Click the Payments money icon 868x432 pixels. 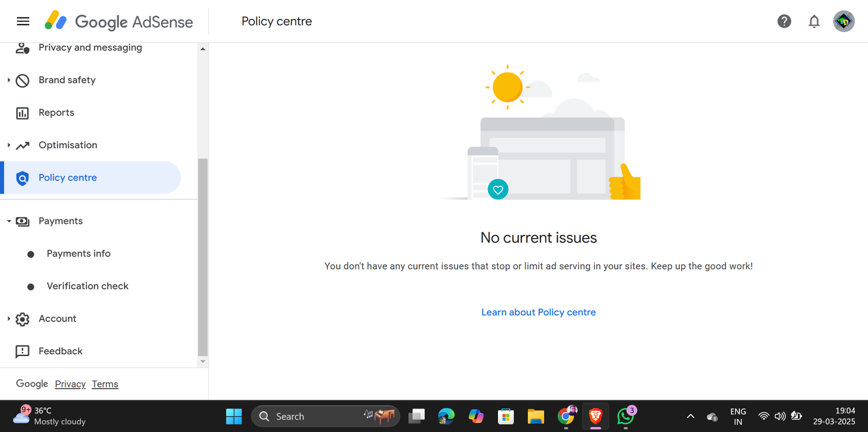22,221
